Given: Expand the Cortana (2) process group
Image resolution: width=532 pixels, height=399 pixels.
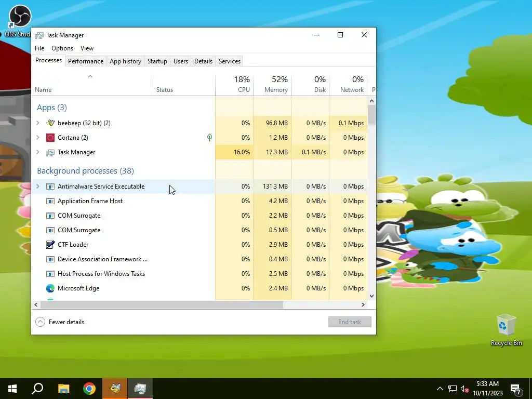Looking at the screenshot, I should [x=37, y=137].
